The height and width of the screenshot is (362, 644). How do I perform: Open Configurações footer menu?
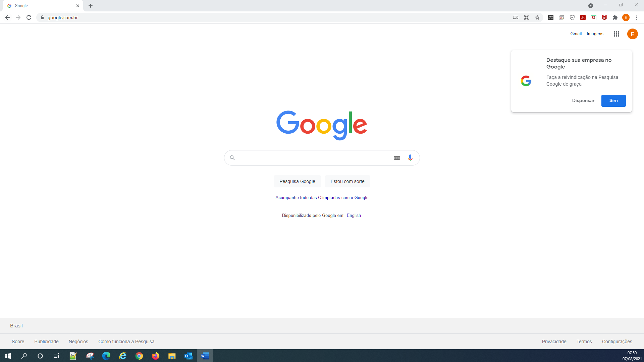click(x=617, y=342)
